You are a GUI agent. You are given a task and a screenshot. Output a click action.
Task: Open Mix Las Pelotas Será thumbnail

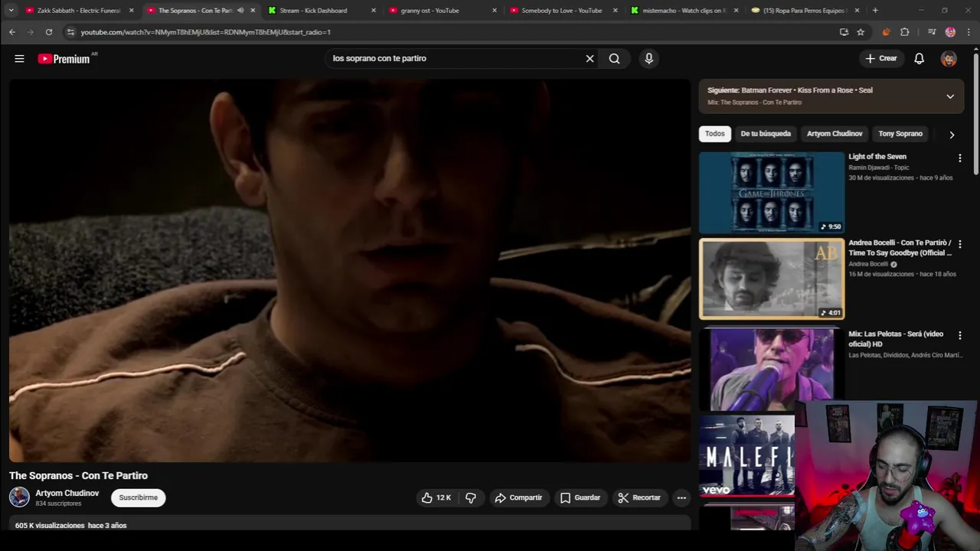point(772,370)
